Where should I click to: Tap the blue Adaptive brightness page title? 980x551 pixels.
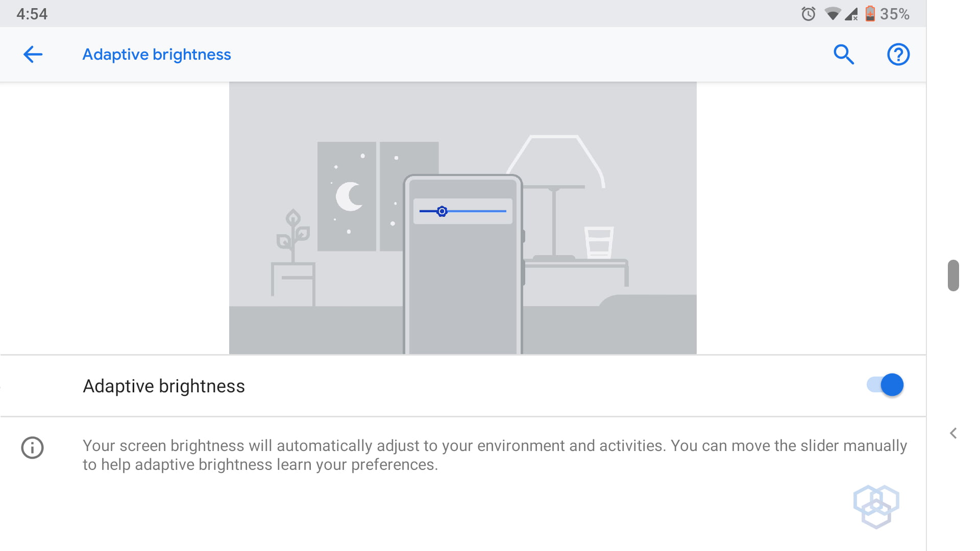pyautogui.click(x=157, y=54)
